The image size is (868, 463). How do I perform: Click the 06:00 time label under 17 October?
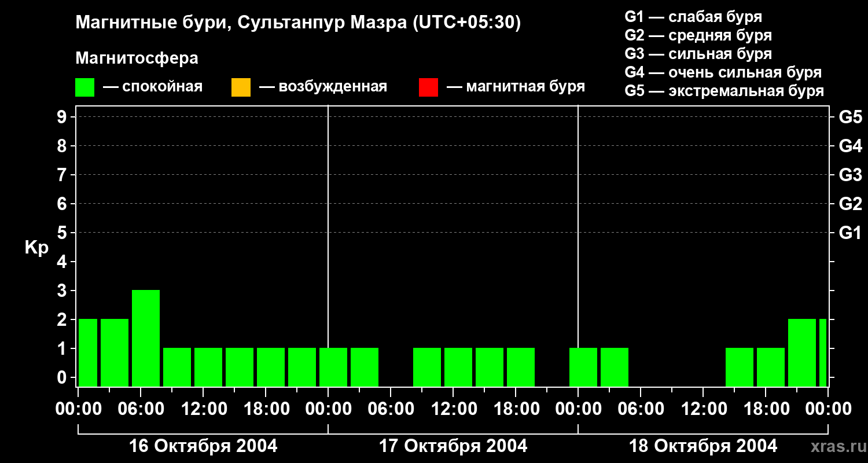click(x=391, y=409)
